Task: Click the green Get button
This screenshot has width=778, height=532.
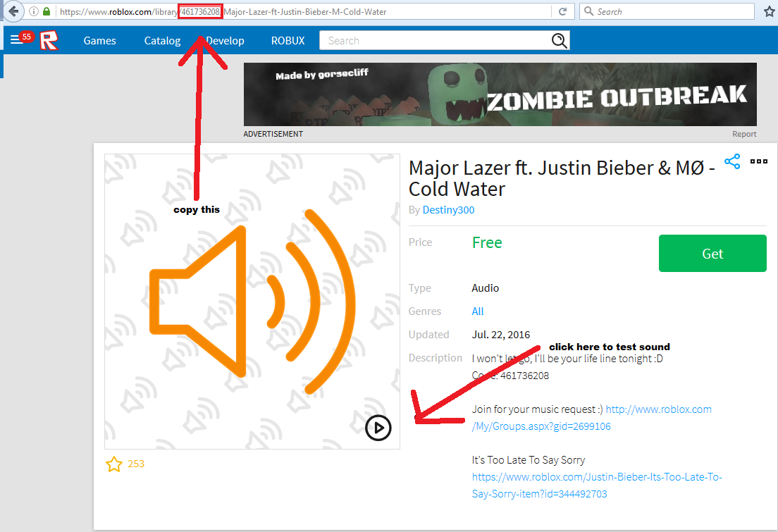Action: coord(712,253)
